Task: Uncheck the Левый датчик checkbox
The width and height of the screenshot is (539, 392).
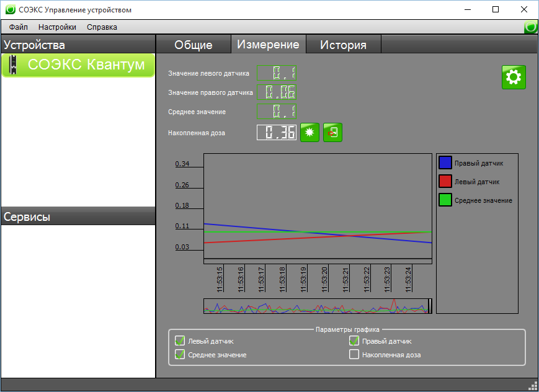Action: 180,341
